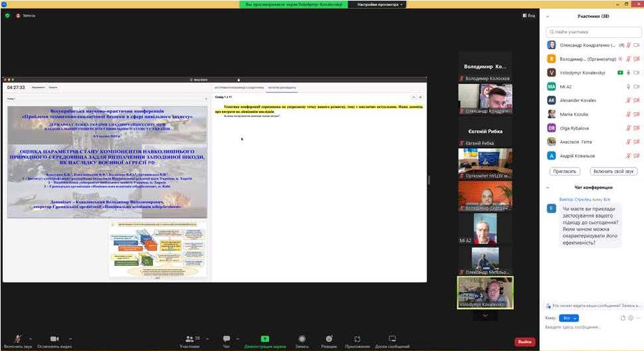This screenshot has height=351, width=644.
Task: Click the Найти участника search field
Action: coord(593,31)
